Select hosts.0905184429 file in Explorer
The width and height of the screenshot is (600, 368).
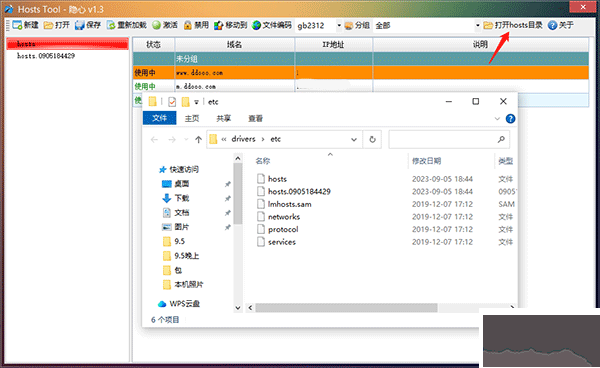299,192
